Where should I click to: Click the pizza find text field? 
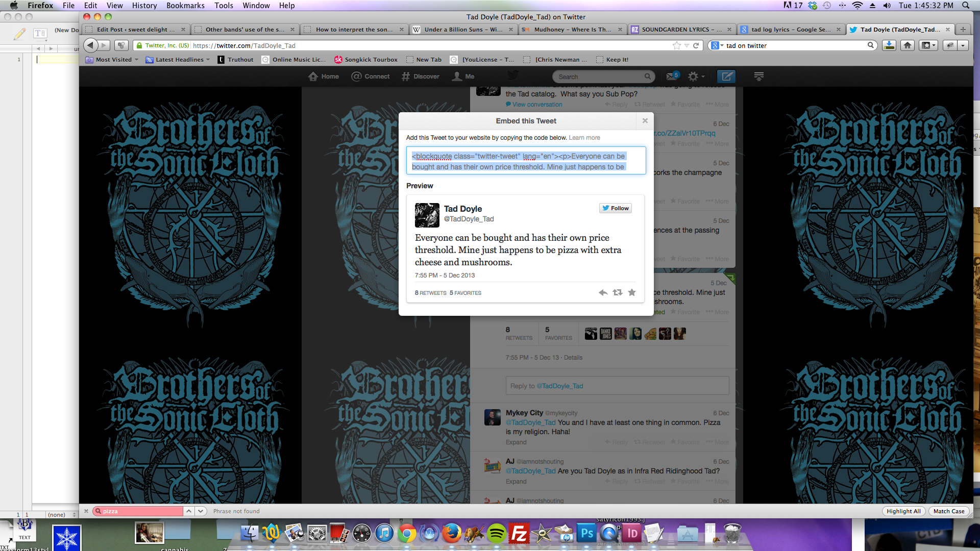(138, 511)
